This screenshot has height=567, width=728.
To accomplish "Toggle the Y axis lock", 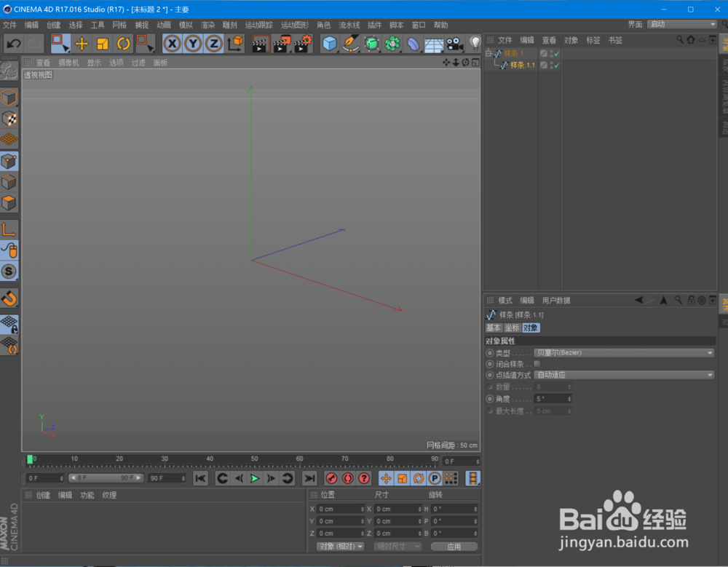I will point(193,44).
